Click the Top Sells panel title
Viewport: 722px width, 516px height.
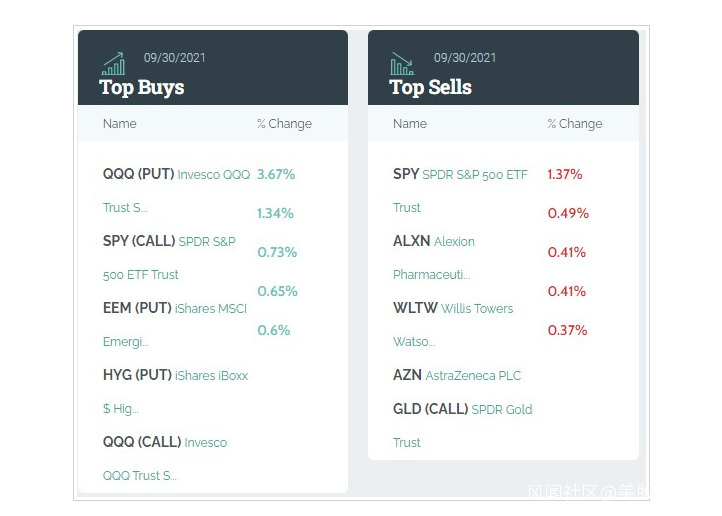point(431,88)
